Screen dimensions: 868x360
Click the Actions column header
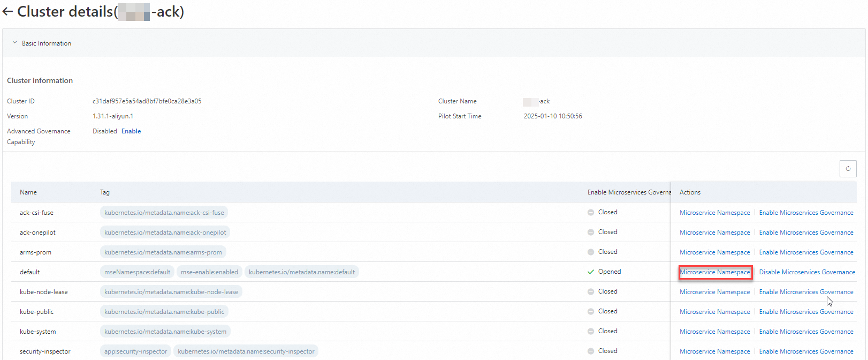click(x=690, y=192)
